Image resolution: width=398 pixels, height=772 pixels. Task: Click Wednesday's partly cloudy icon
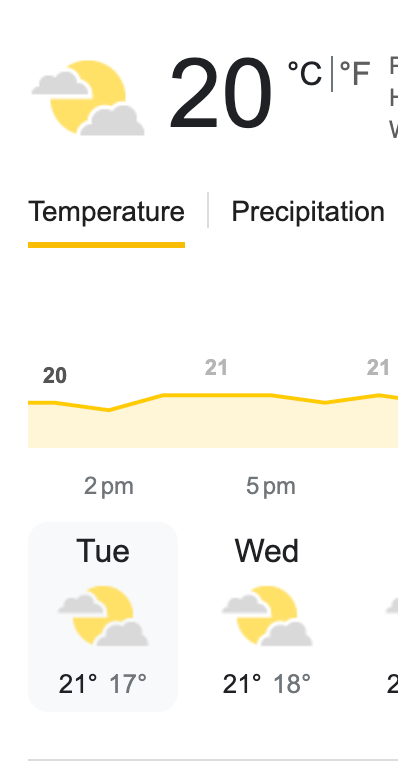coord(267,616)
